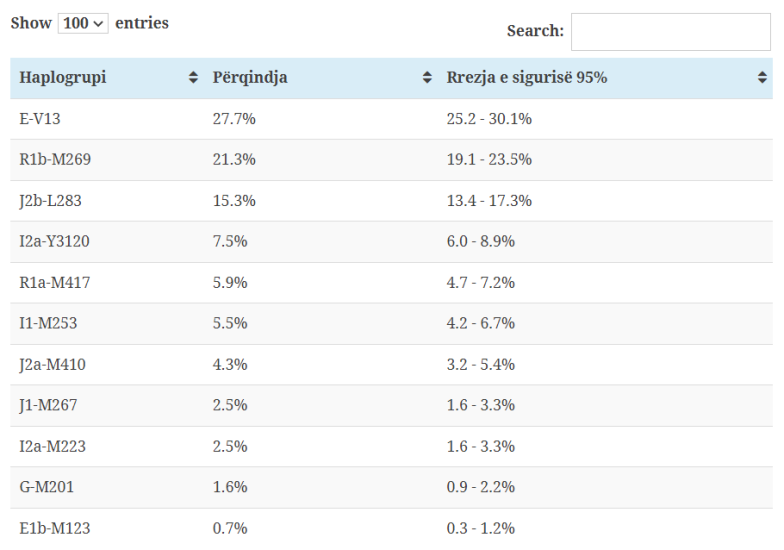Viewport: 784px width, 550px height.
Task: Select the G-M201 haplogroup cell
Action: (x=47, y=488)
